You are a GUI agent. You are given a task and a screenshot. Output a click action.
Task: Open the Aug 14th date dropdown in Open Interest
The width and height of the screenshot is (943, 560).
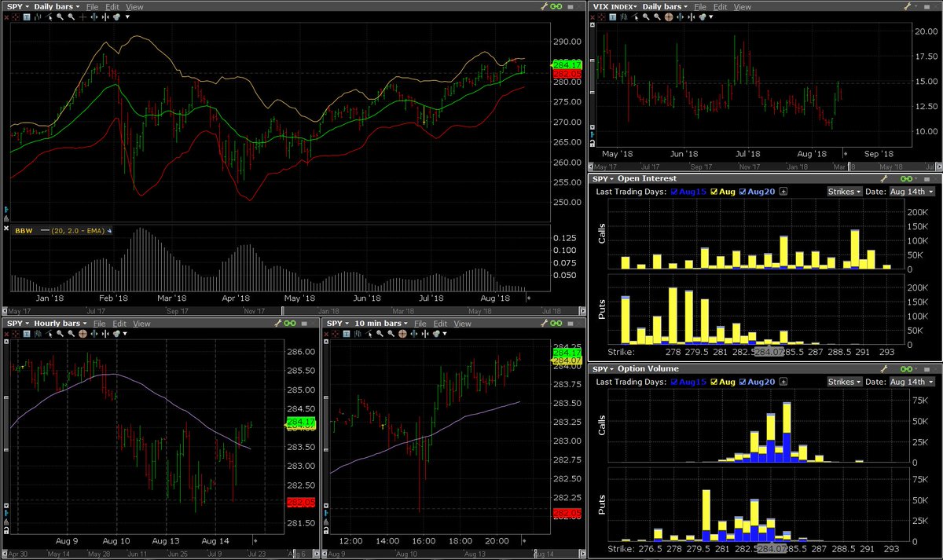(913, 192)
